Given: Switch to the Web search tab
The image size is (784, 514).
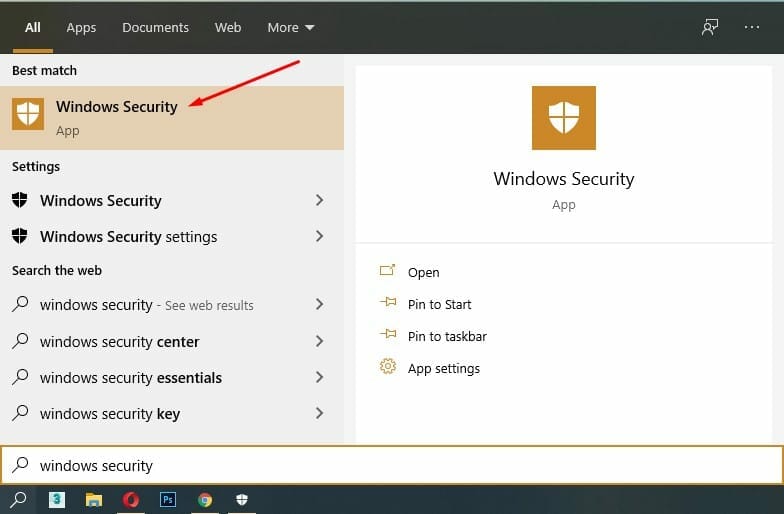Looking at the screenshot, I should click(x=228, y=28).
